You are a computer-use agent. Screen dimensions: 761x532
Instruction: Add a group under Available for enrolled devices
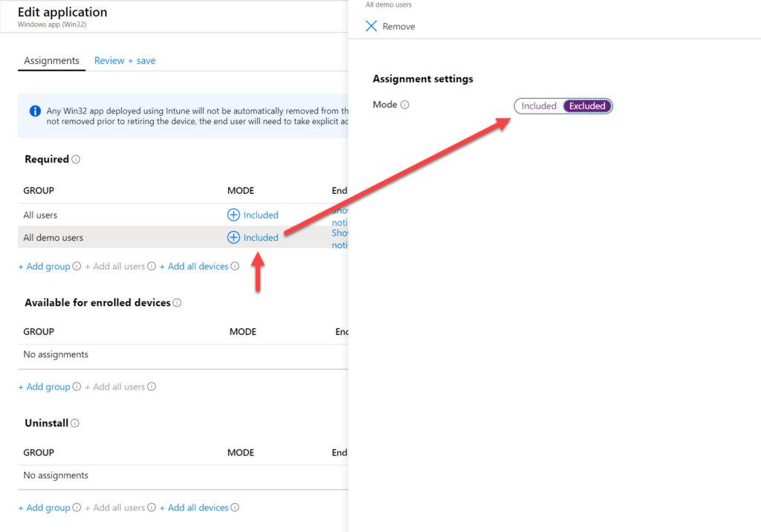[45, 386]
